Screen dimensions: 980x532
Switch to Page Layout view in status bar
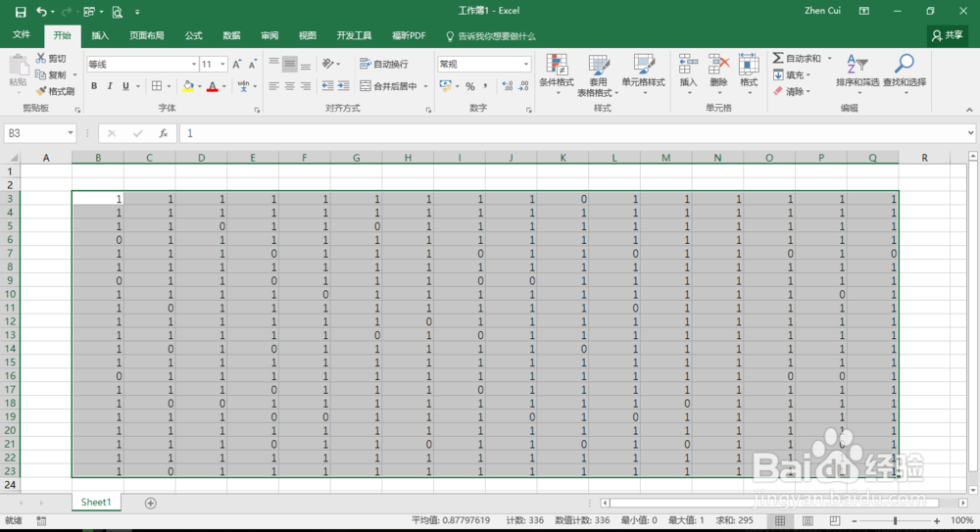pyautogui.click(x=808, y=521)
